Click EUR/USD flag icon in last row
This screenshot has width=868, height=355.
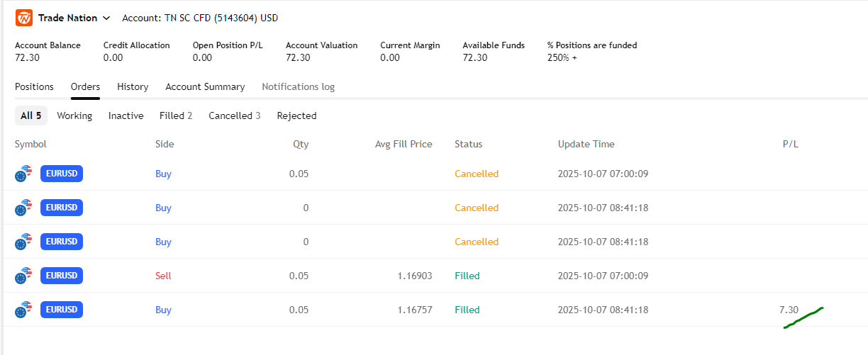pos(23,310)
